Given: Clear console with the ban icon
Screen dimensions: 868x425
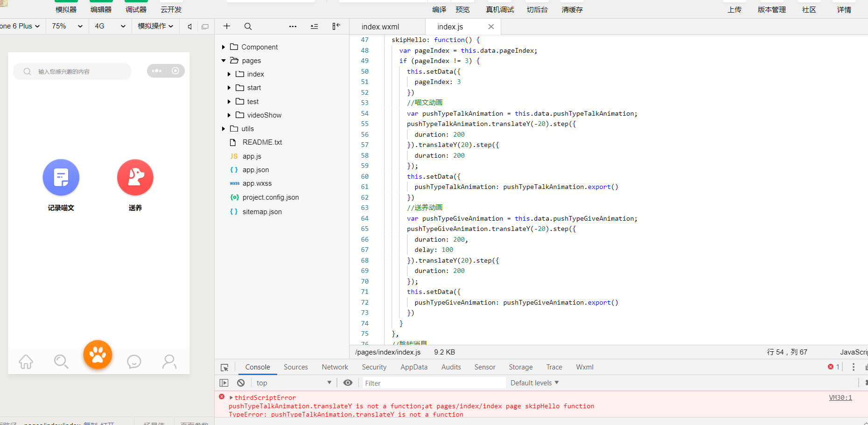Looking at the screenshot, I should point(241,383).
